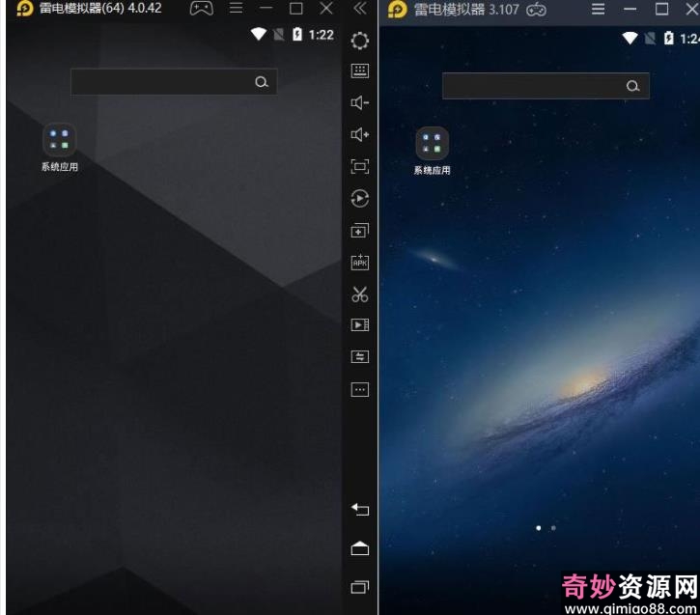The image size is (700, 615).
Task: Open hamburger menu in LDPlayer 3.107 title bar
Action: pos(598,9)
